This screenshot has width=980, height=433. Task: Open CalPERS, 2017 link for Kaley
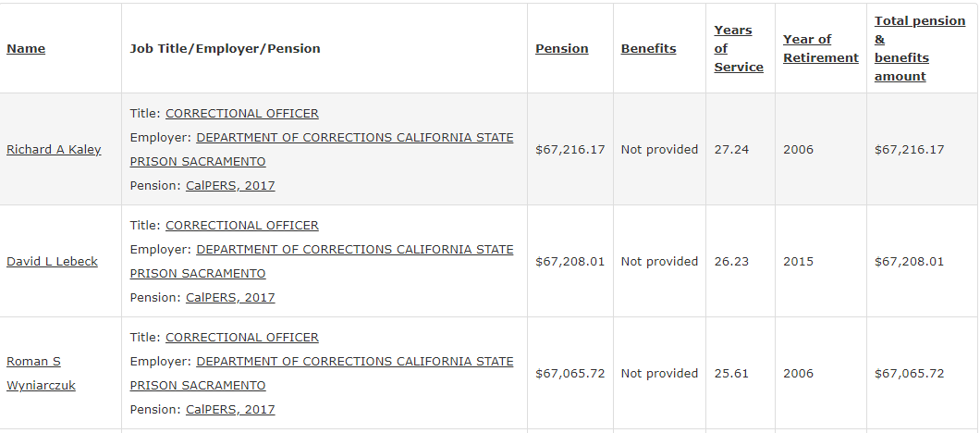tap(230, 185)
